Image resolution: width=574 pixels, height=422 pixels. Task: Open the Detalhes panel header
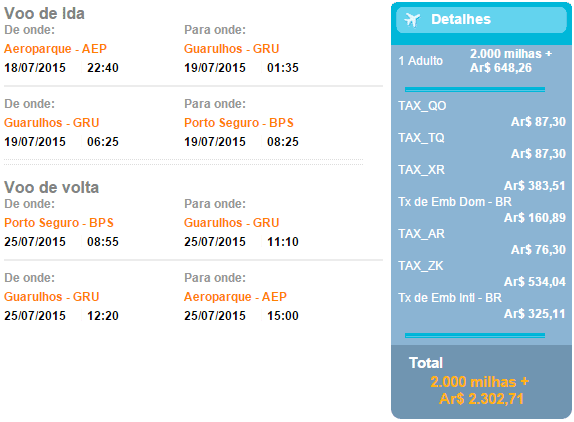click(x=481, y=20)
